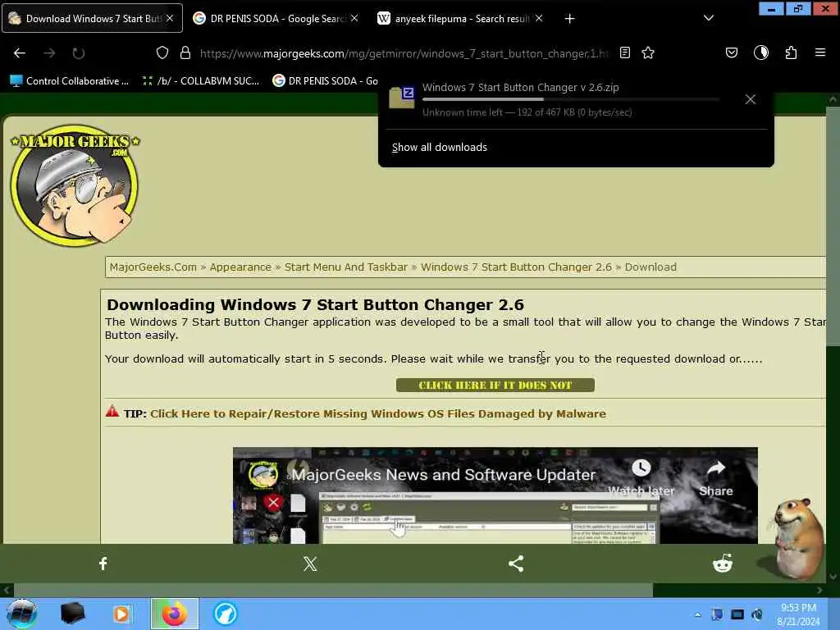This screenshot has width=840, height=630.
Task: Click Watch later on the video
Action: click(x=641, y=478)
